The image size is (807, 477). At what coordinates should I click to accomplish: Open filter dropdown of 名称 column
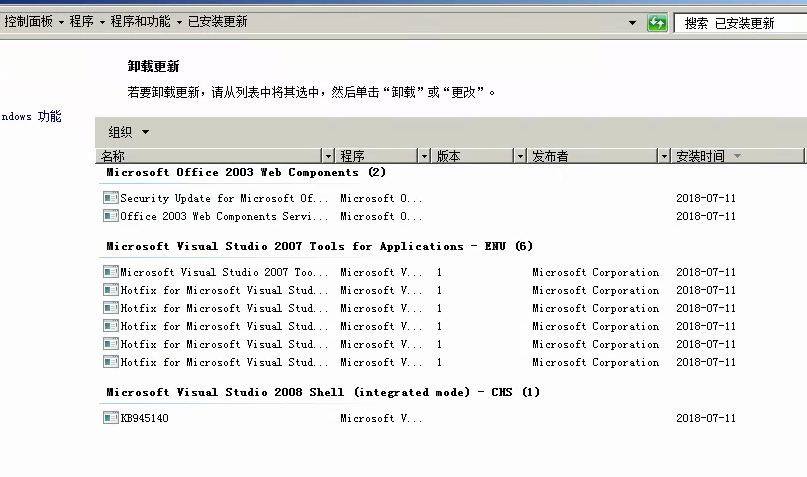(x=328, y=156)
